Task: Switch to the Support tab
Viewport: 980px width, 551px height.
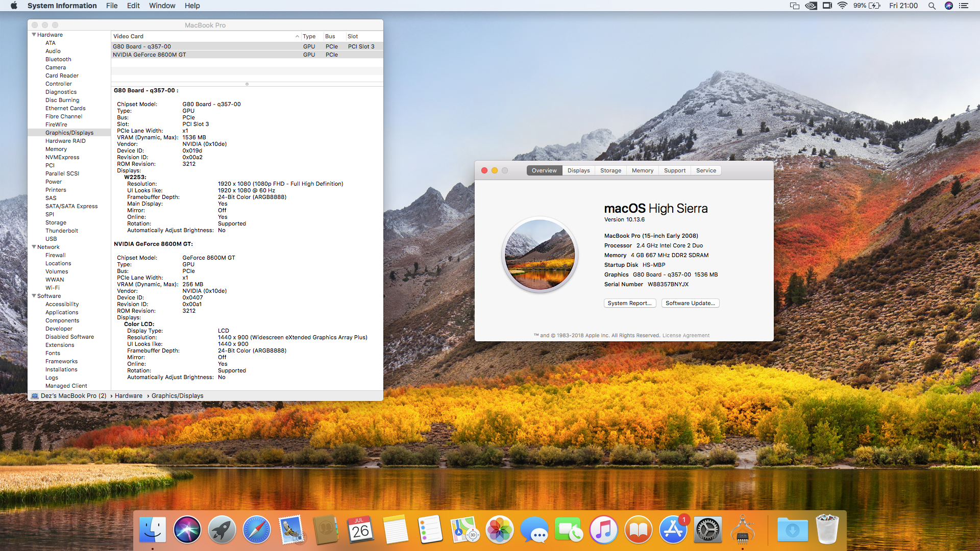Action: [x=675, y=170]
